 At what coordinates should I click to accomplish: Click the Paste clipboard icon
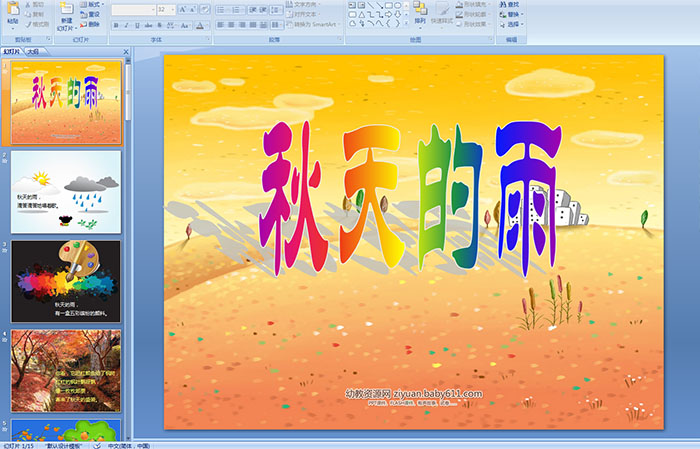pos(13,9)
